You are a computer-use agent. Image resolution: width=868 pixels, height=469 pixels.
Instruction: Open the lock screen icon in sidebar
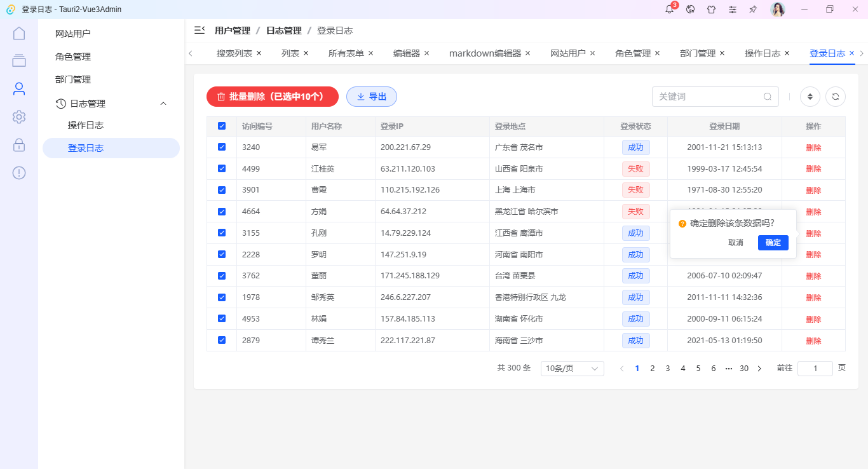[x=19, y=145]
